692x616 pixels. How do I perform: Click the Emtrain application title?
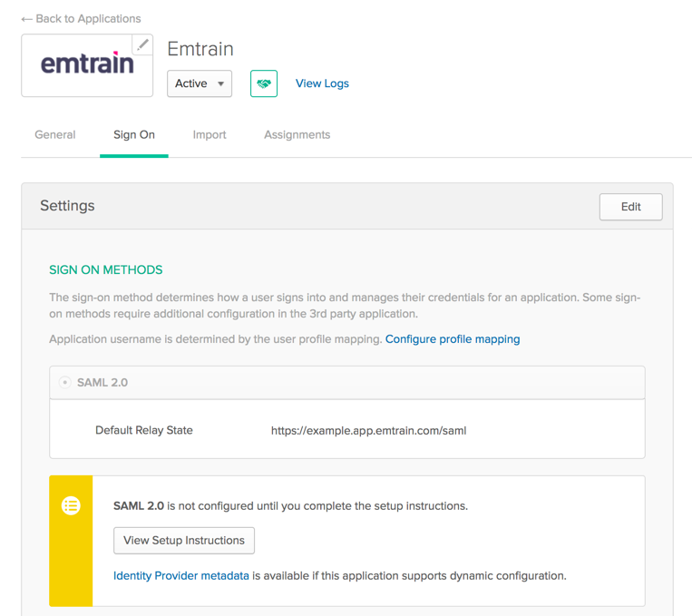(200, 49)
